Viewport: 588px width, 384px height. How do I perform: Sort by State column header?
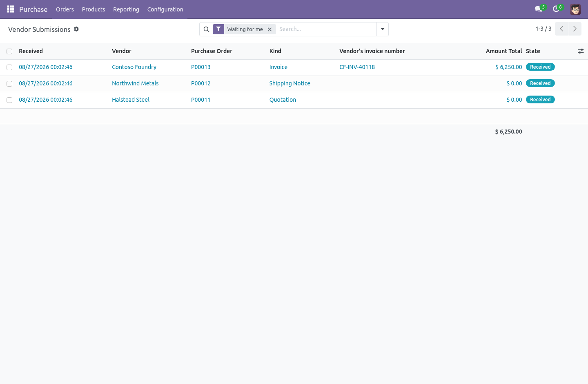click(x=533, y=51)
